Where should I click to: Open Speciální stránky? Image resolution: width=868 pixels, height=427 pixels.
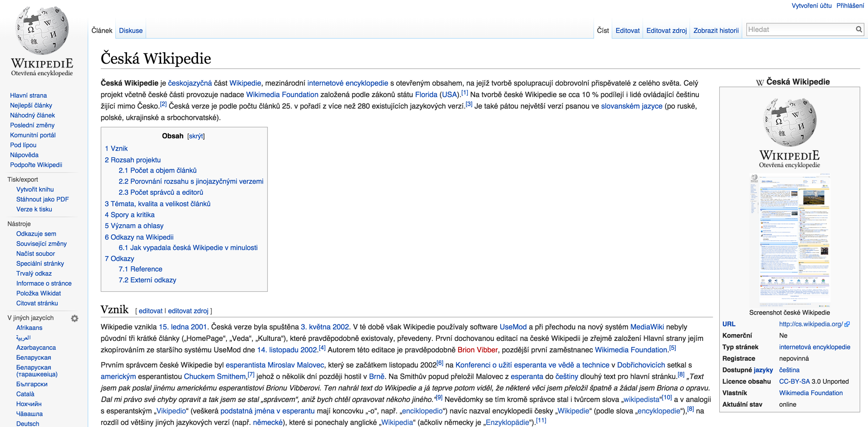tap(40, 264)
